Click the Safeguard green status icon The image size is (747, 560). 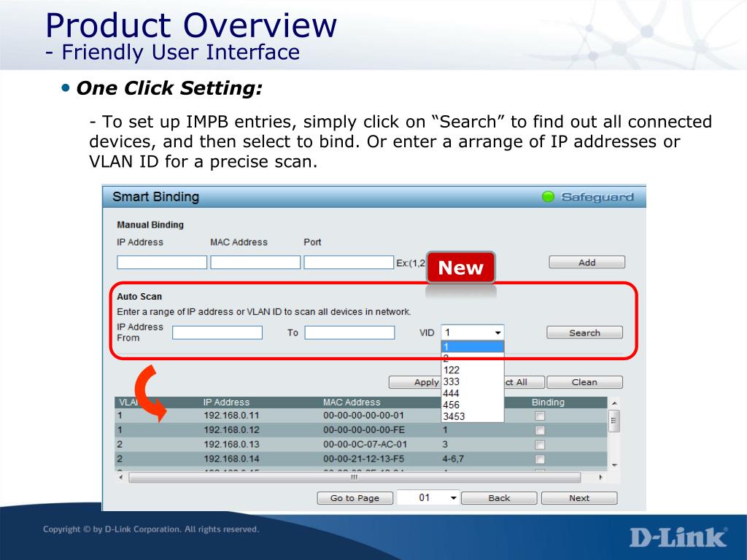[549, 197]
